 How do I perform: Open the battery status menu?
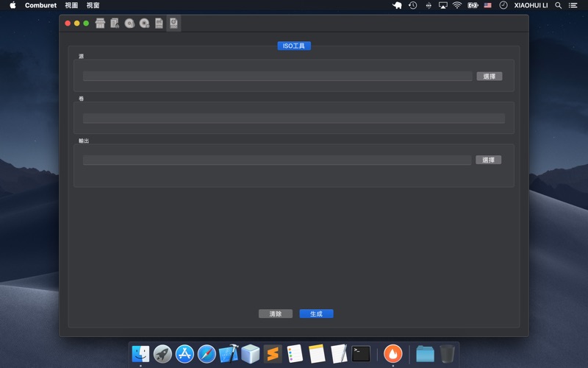click(473, 5)
